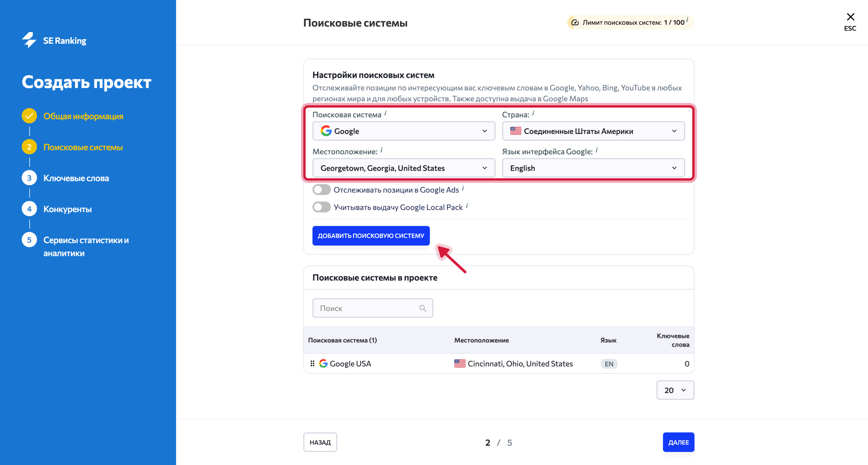Toggle Отслеживать позиции в Google Ads switch
Image resolution: width=868 pixels, height=465 pixels.
(321, 190)
